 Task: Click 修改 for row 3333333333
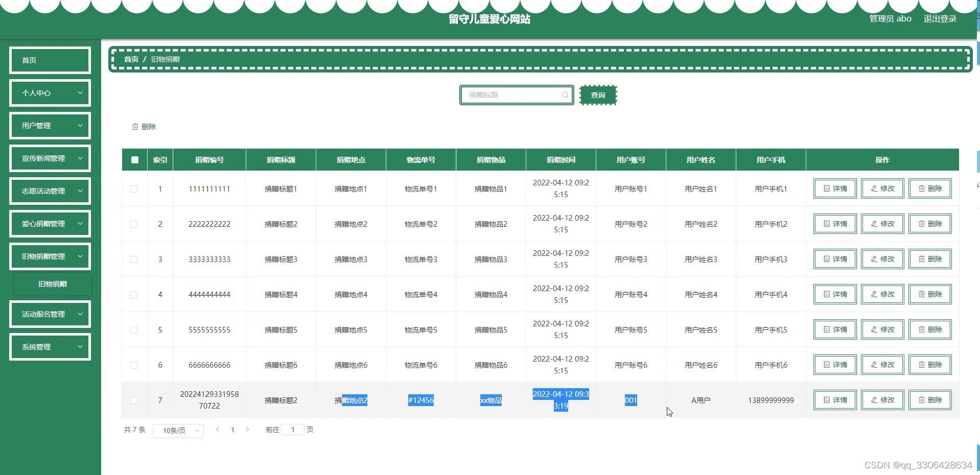[x=882, y=259]
